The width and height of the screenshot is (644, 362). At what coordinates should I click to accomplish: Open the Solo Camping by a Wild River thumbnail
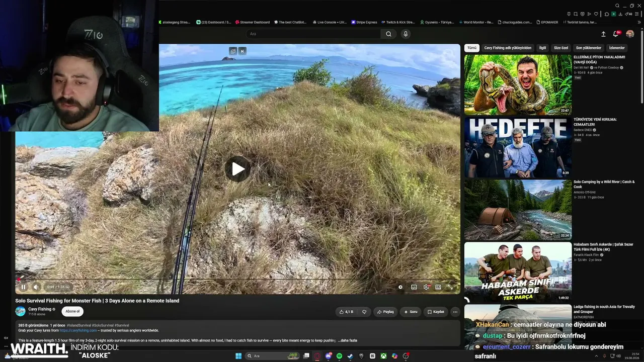518,210
